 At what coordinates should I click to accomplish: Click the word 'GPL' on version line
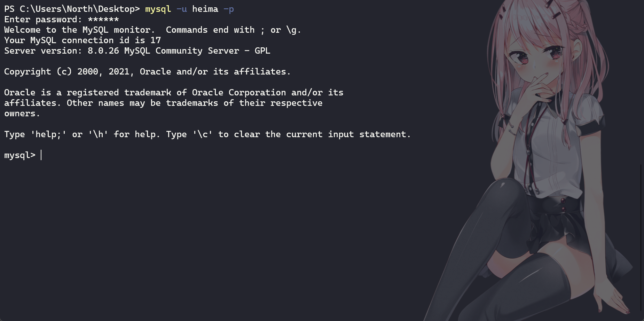coord(262,51)
